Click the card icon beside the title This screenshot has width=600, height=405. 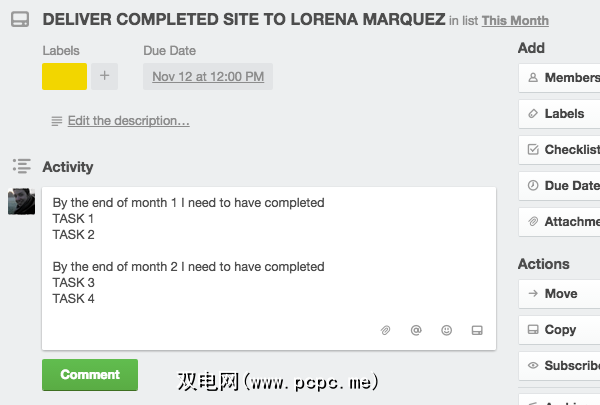pyautogui.click(x=19, y=19)
